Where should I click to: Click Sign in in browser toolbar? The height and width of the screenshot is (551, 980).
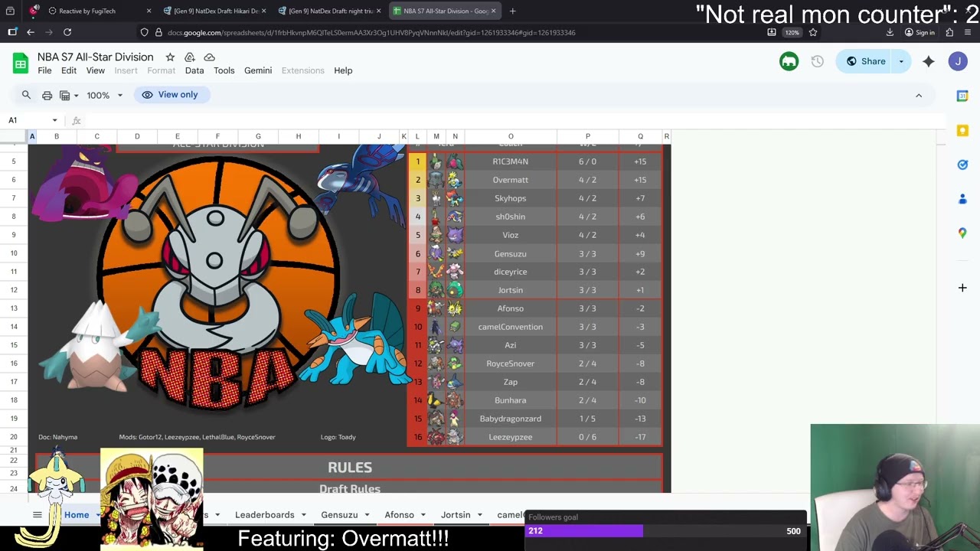(920, 32)
